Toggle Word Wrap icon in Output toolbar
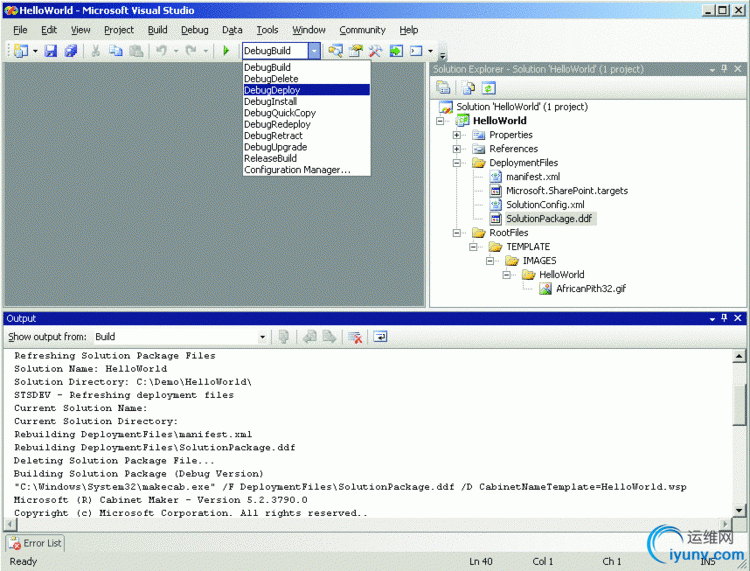The height and width of the screenshot is (571, 750). tap(380, 337)
